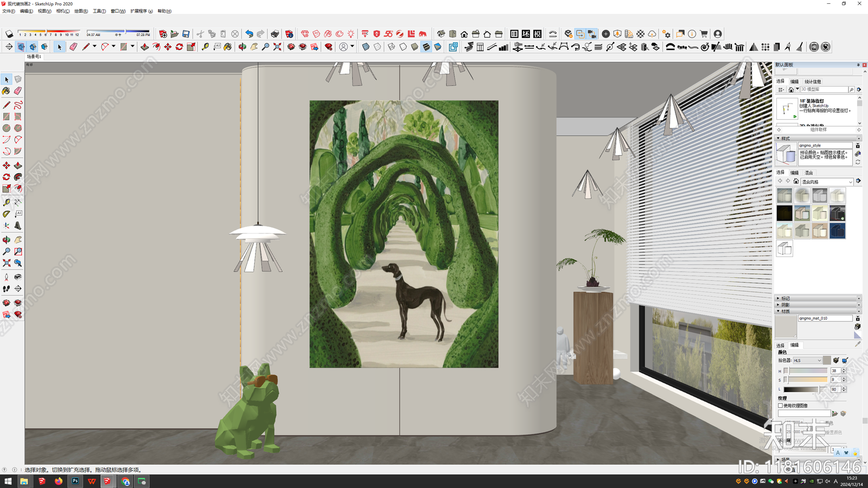
Task: Enable the 使用纹理图像 checkbox
Action: [x=781, y=406]
